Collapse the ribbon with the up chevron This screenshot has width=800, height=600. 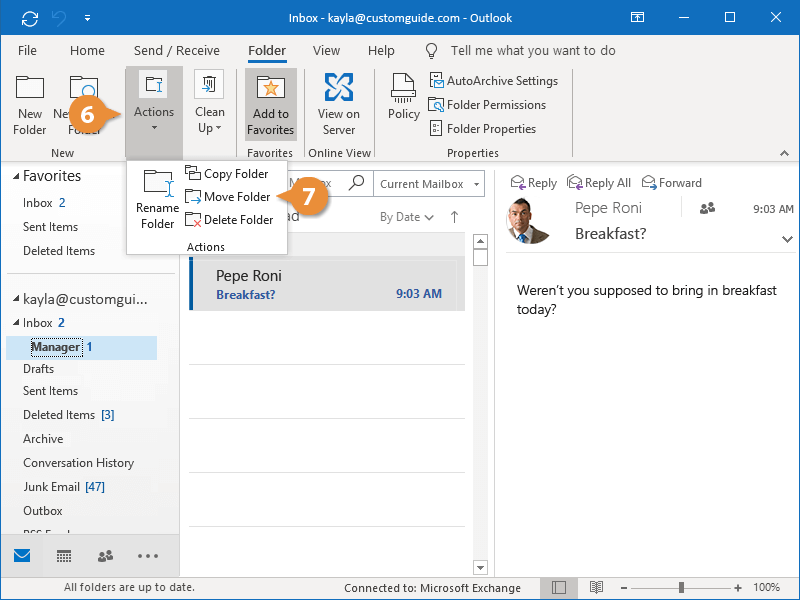(784, 153)
